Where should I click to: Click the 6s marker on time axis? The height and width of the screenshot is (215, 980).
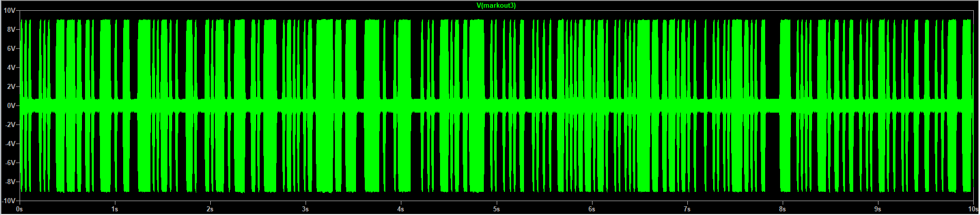pyautogui.click(x=592, y=210)
